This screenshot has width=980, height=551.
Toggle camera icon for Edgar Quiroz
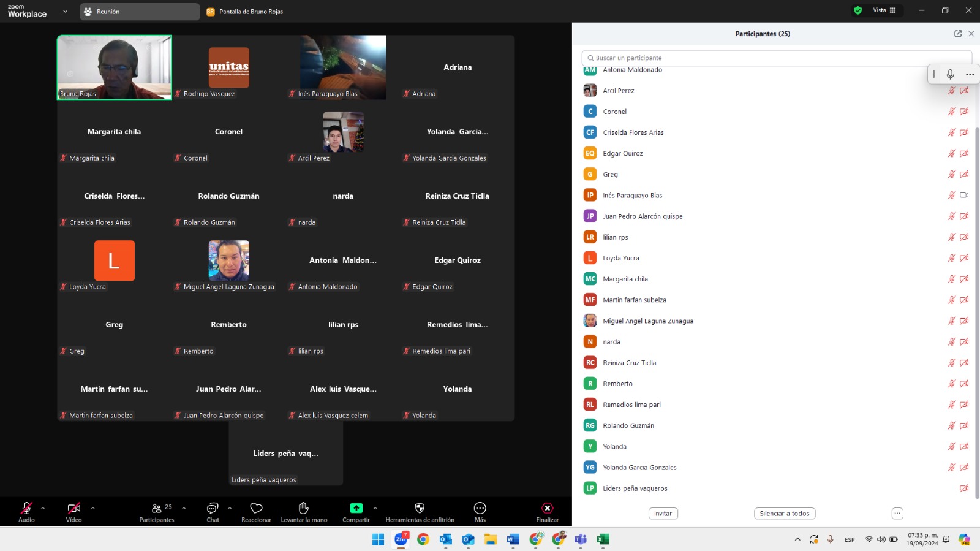click(964, 153)
